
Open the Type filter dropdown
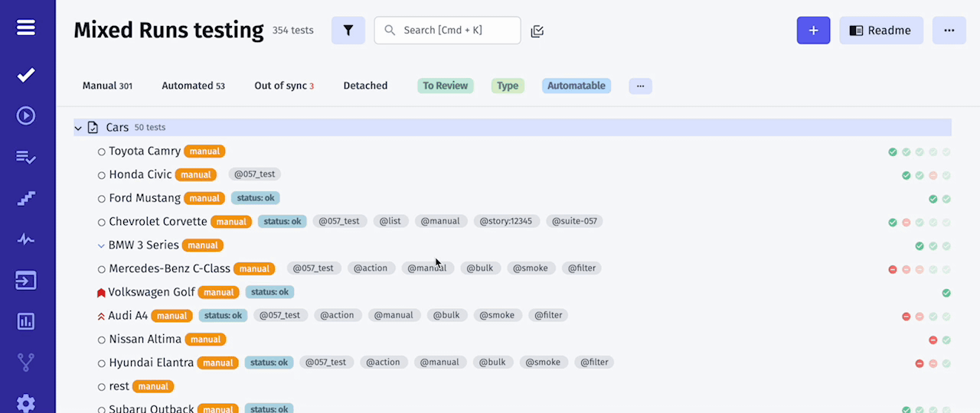(x=508, y=86)
